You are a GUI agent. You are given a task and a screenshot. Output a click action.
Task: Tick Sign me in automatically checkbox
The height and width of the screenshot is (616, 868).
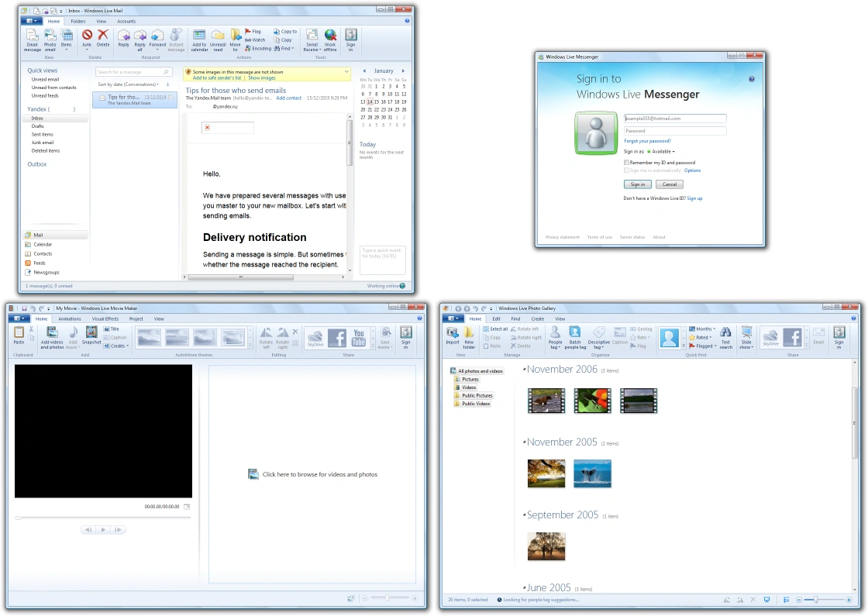click(626, 170)
